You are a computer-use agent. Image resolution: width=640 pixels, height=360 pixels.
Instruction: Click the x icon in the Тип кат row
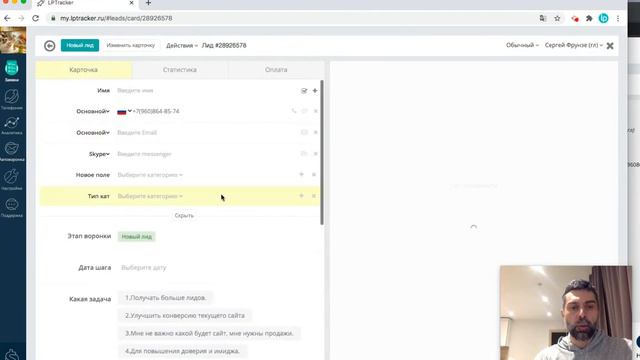(314, 196)
